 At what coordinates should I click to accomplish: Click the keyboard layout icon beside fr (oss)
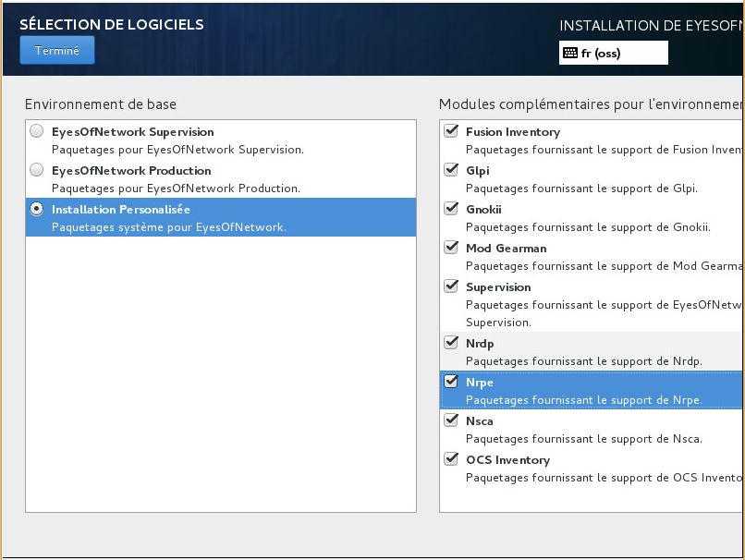click(570, 53)
